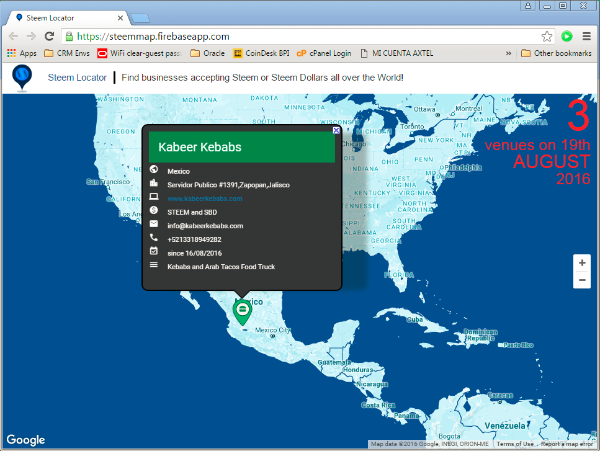Screen dimensions: 600x451
Task: Open MI CUENTA AXTEL bookmark
Action: coord(397,53)
